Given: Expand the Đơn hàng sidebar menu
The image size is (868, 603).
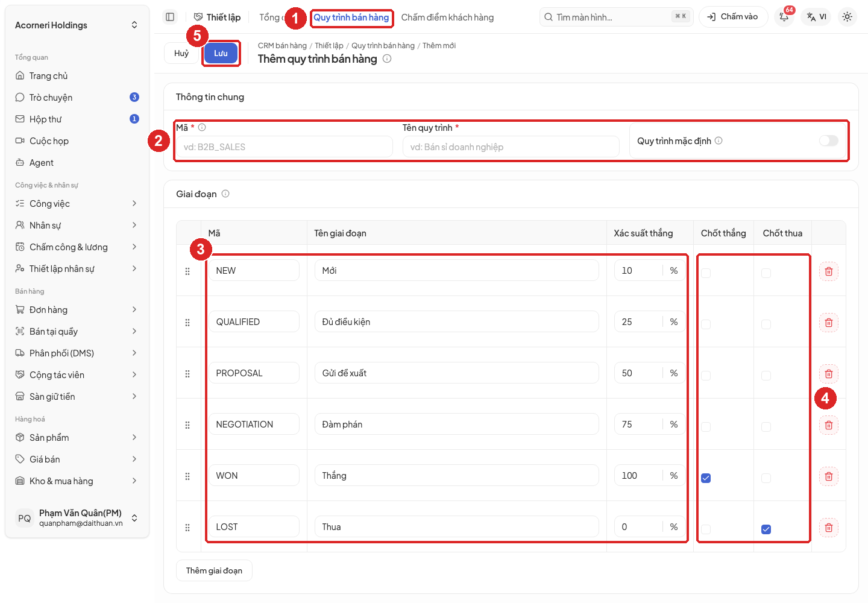Looking at the screenshot, I should [77, 309].
